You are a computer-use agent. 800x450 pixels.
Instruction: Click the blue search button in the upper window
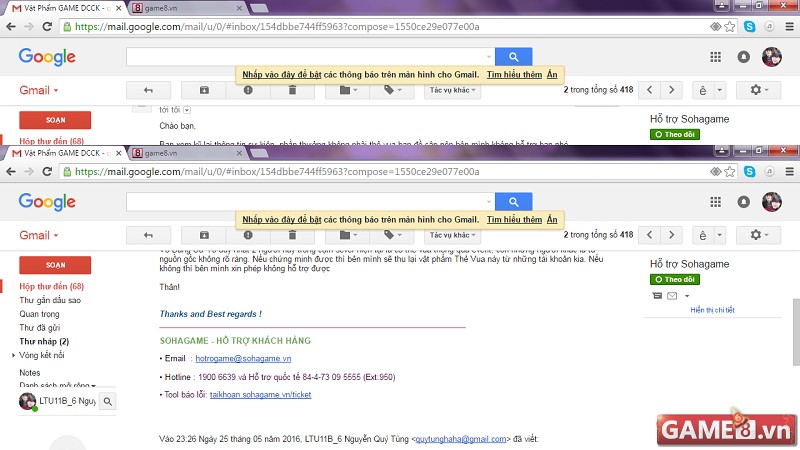514,57
